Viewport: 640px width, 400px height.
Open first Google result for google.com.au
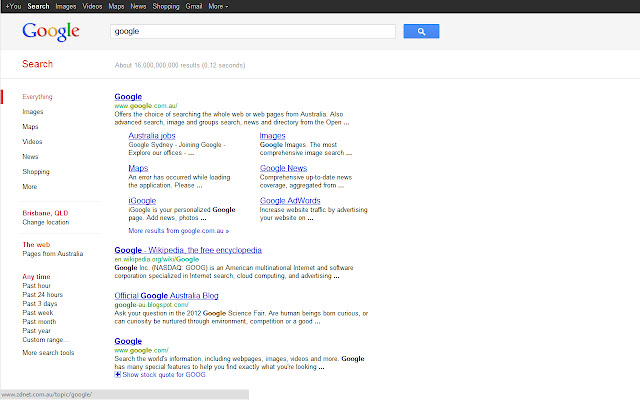pos(128,97)
